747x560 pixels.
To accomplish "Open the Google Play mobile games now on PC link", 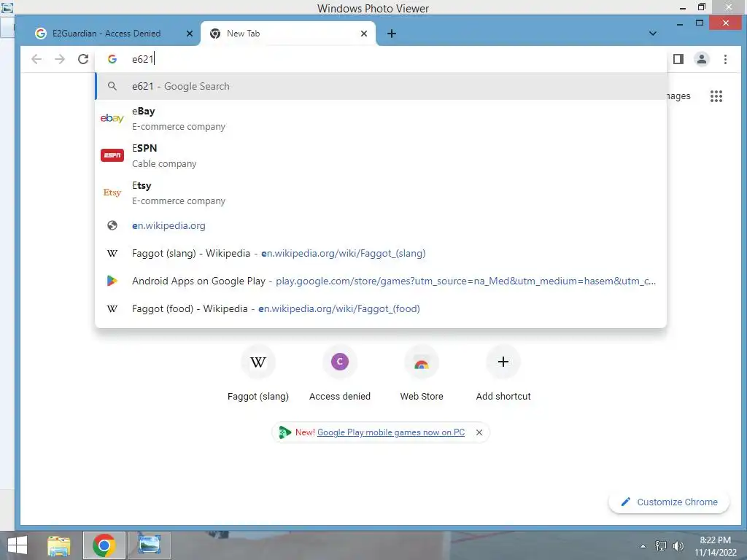I will tap(391, 432).
